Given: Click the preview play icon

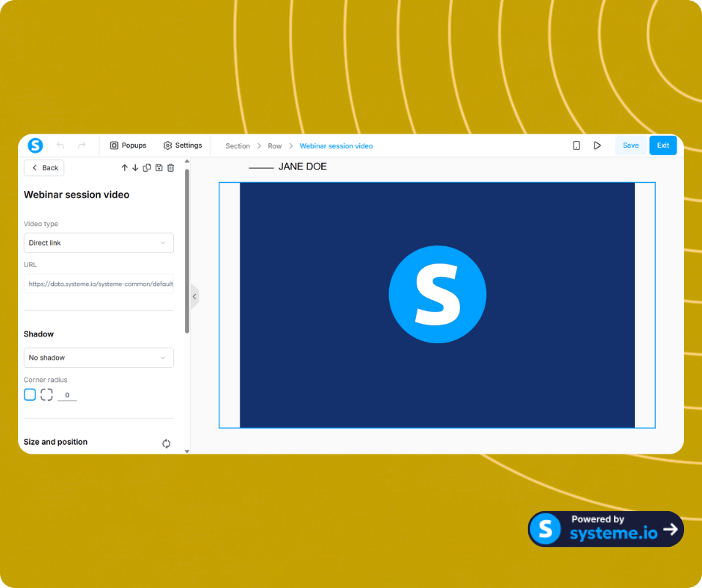Looking at the screenshot, I should pyautogui.click(x=597, y=146).
